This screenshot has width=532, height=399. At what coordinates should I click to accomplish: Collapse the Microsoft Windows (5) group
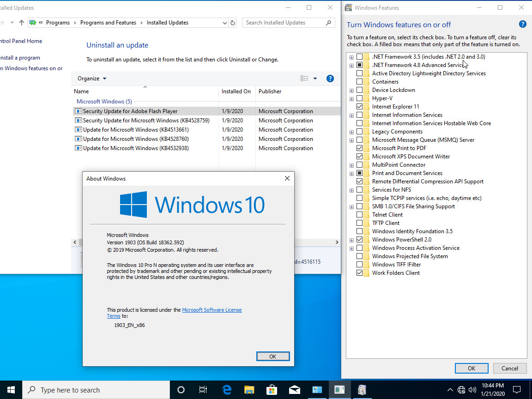(x=104, y=102)
